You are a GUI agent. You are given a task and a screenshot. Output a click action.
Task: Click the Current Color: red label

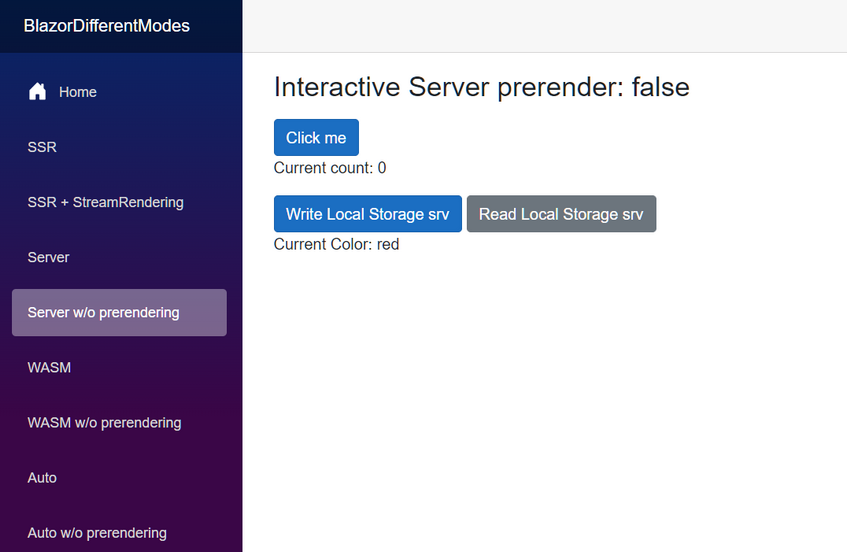pos(336,244)
